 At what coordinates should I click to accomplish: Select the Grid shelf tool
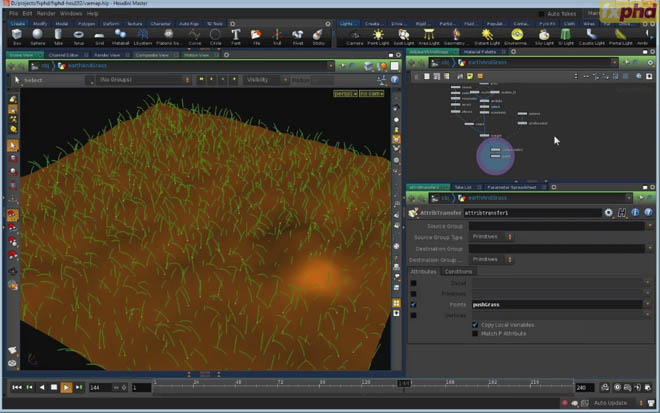tap(99, 36)
